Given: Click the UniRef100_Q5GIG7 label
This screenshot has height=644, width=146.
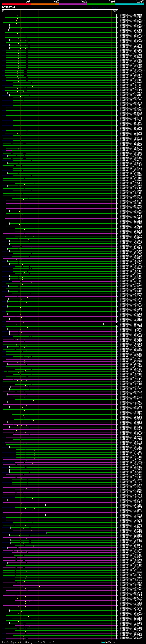Looking at the screenshot, I should pyautogui.click(x=131, y=145).
